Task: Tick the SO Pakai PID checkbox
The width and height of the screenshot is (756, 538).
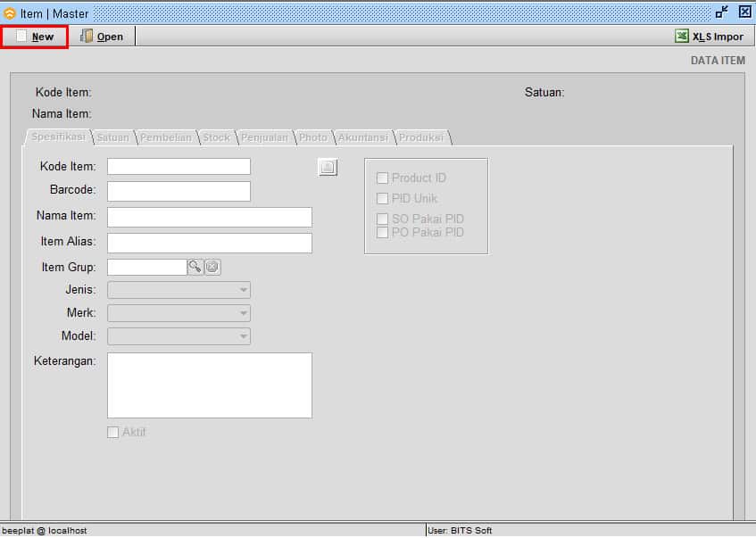Action: coord(383,219)
